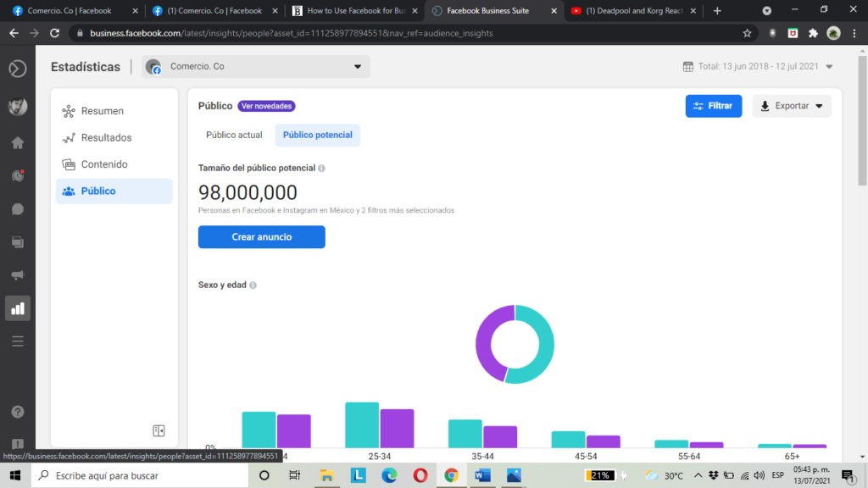Select Público in the statistics menu

pyautogui.click(x=114, y=191)
